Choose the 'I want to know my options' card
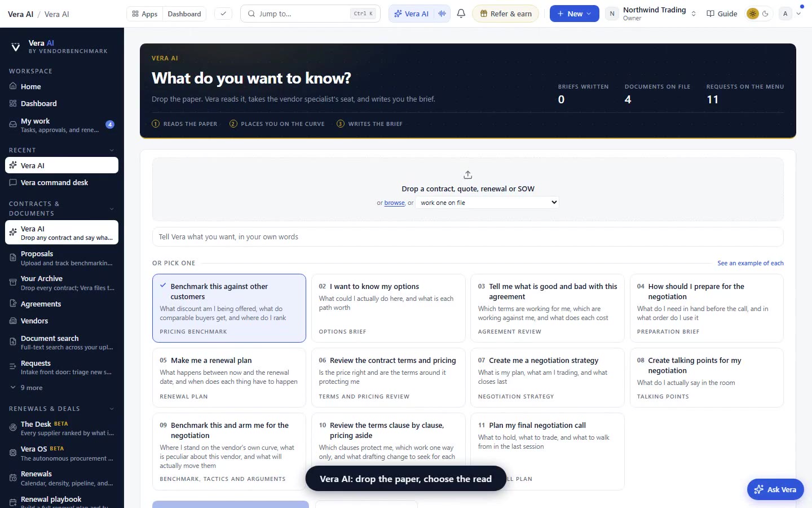This screenshot has width=812, height=508. (389, 308)
